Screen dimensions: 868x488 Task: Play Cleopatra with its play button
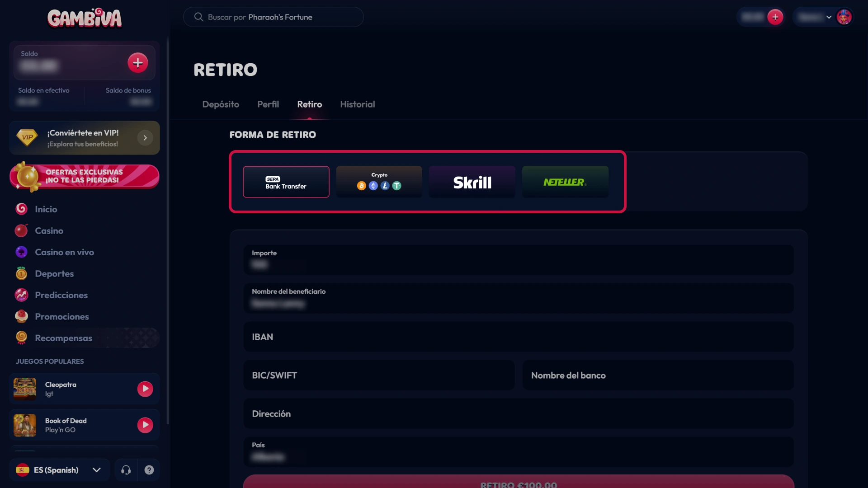pos(145,389)
